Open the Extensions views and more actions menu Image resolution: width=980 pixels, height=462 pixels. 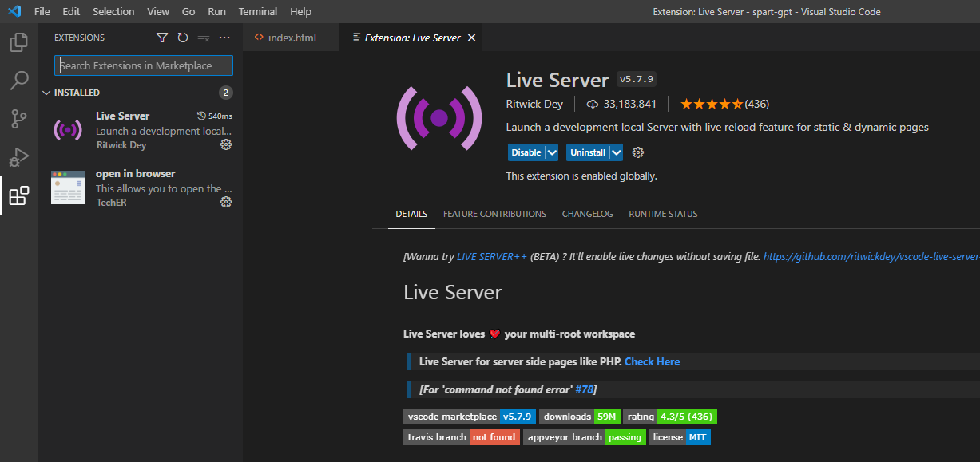(x=224, y=38)
